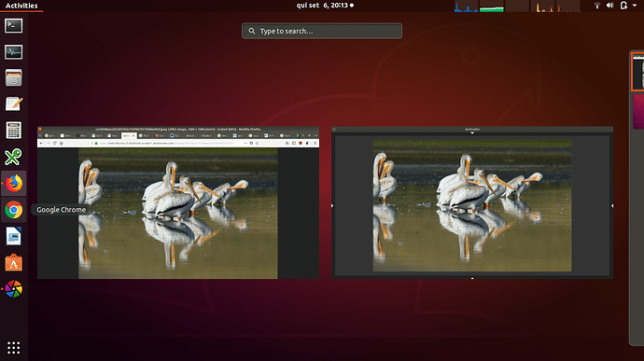Screen dimensions: 644x361
Task: Select the darktable window preview
Action: (x=472, y=202)
